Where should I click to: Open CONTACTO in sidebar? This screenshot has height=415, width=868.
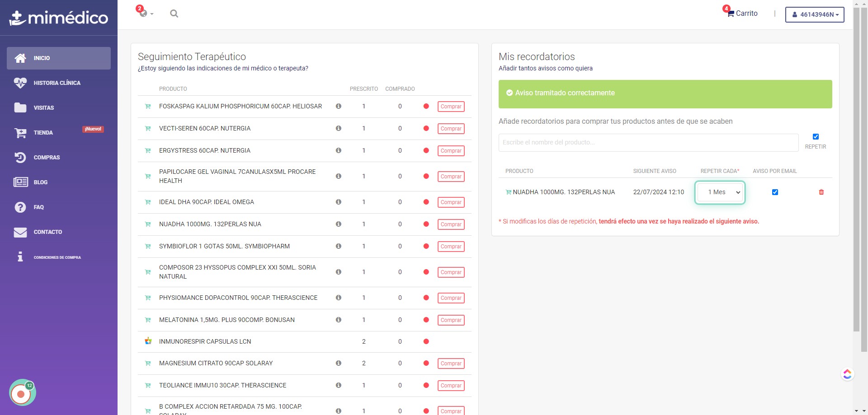tap(59, 232)
